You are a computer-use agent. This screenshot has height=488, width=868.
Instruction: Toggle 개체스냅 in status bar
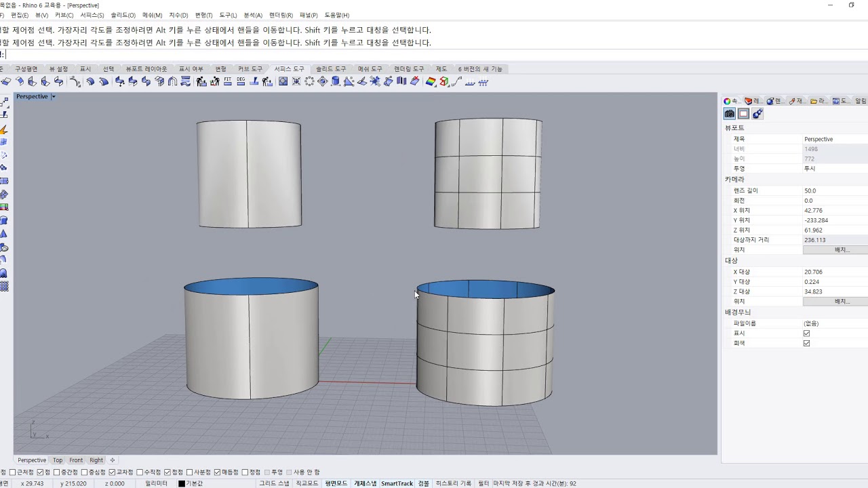(365, 484)
